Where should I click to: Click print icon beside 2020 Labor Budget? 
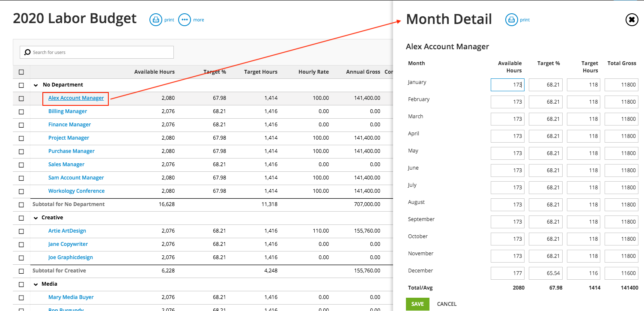pos(155,20)
